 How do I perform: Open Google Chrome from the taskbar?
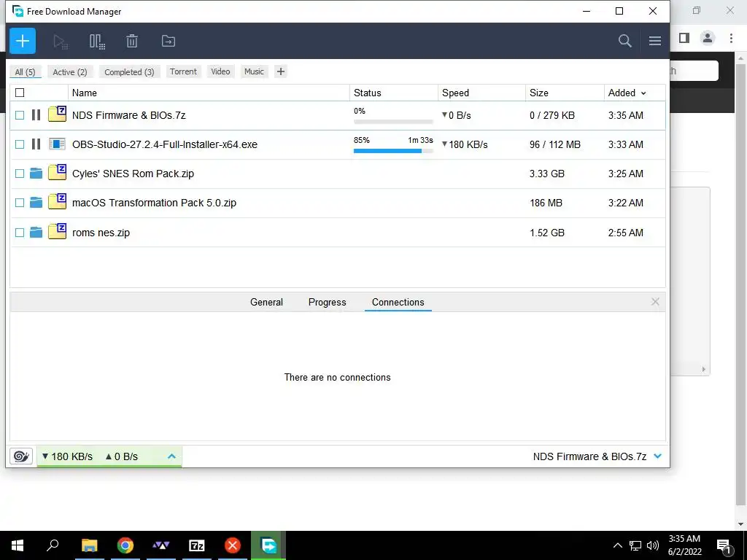coord(125,545)
